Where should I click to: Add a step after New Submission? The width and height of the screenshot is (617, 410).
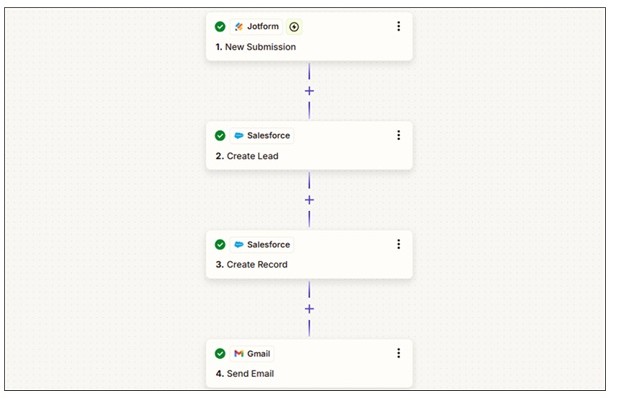309,91
